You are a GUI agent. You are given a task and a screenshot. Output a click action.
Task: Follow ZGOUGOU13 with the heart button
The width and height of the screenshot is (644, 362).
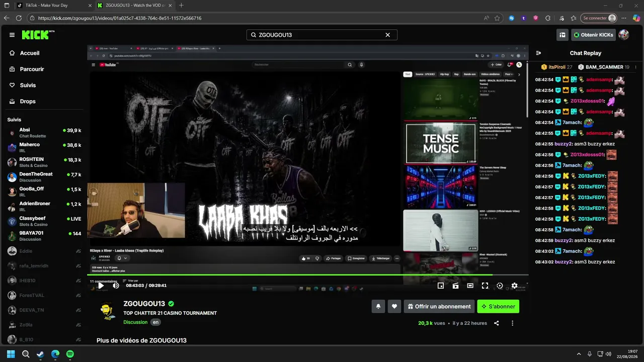pyautogui.click(x=394, y=306)
